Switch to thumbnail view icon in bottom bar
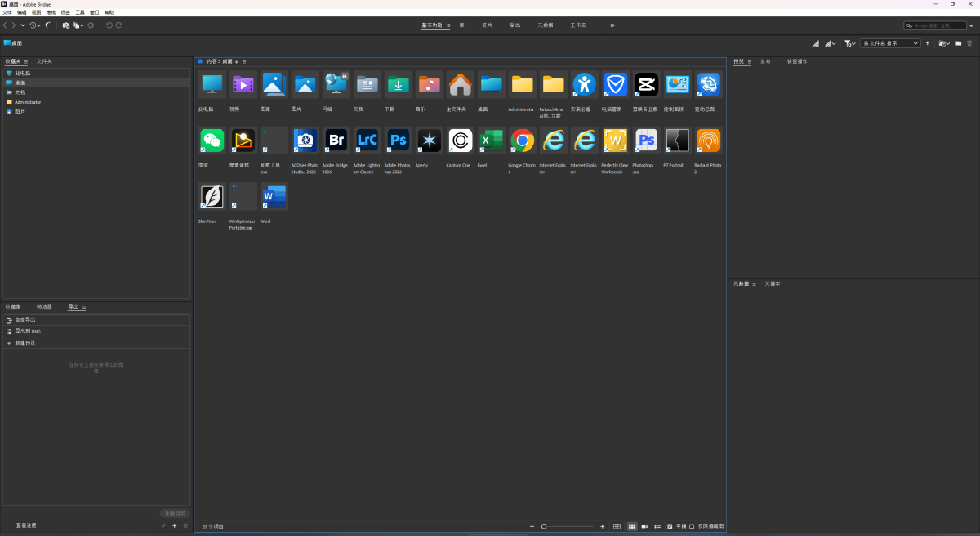980x536 pixels. [632, 526]
